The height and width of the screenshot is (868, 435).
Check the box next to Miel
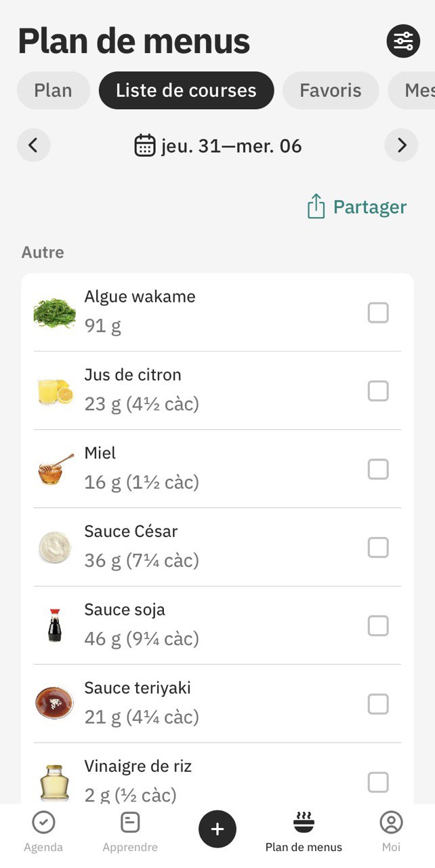click(x=377, y=469)
